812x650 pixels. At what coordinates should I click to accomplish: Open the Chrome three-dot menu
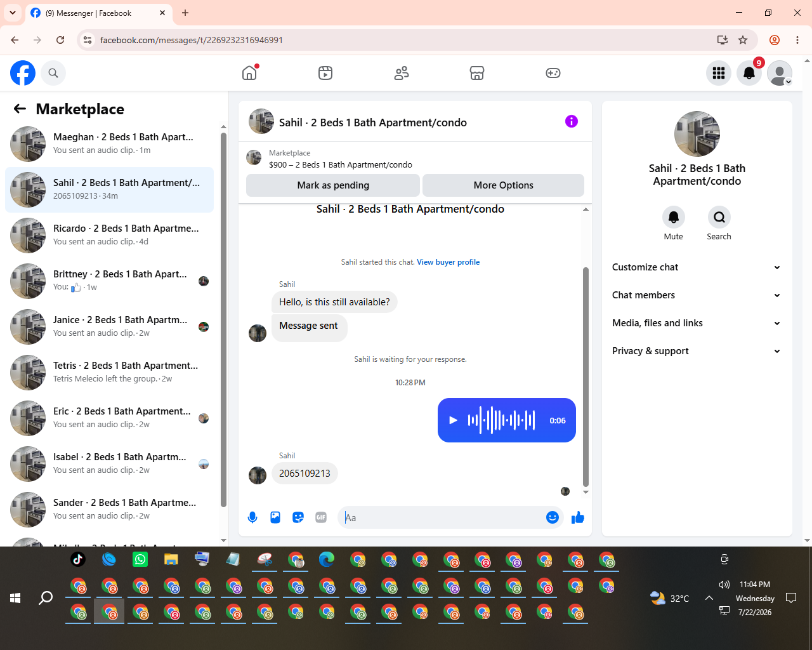tap(797, 40)
